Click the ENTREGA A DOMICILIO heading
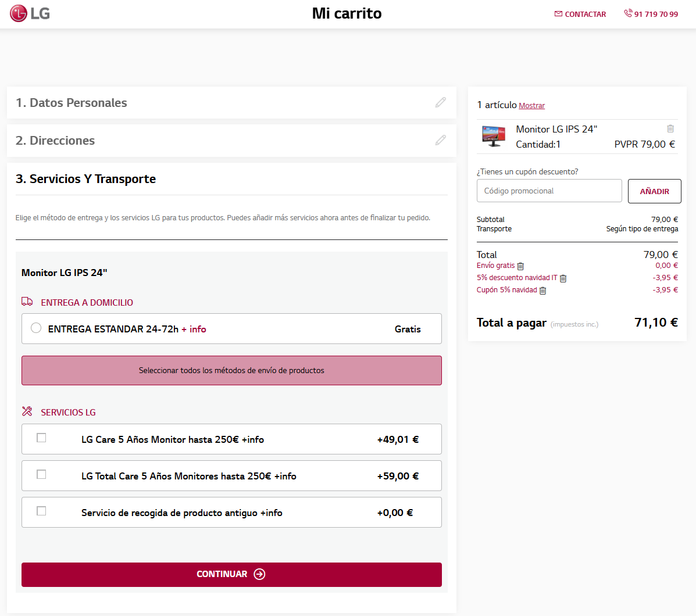Viewport: 696px width, 616px height. point(87,302)
